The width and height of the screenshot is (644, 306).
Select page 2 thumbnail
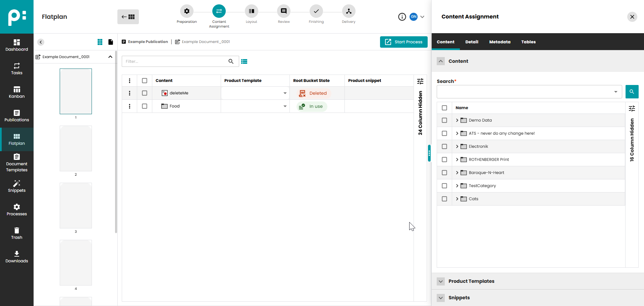tap(76, 148)
